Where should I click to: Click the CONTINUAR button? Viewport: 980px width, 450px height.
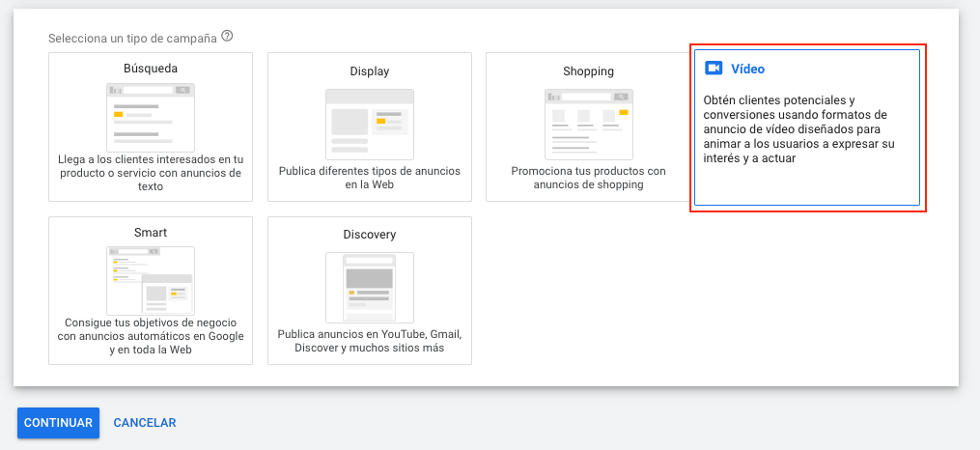[x=58, y=423]
